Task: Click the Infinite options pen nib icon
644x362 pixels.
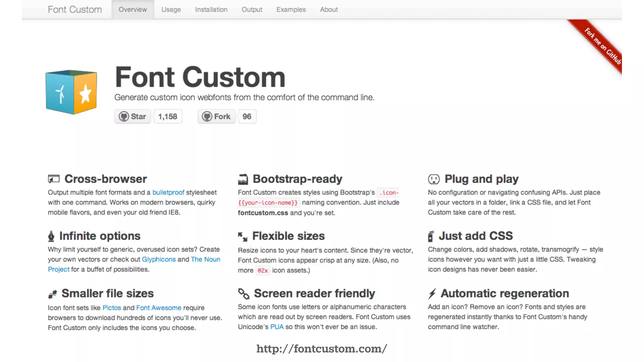Action: (x=51, y=236)
